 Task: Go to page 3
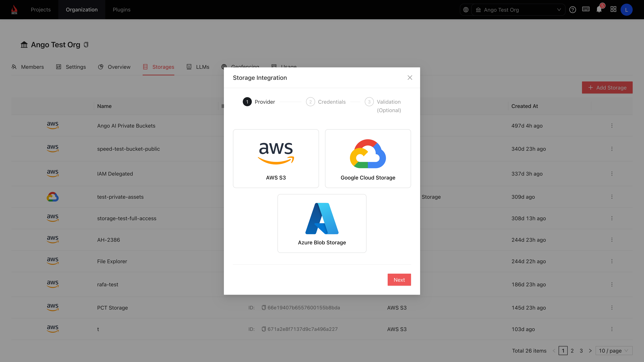(x=581, y=351)
